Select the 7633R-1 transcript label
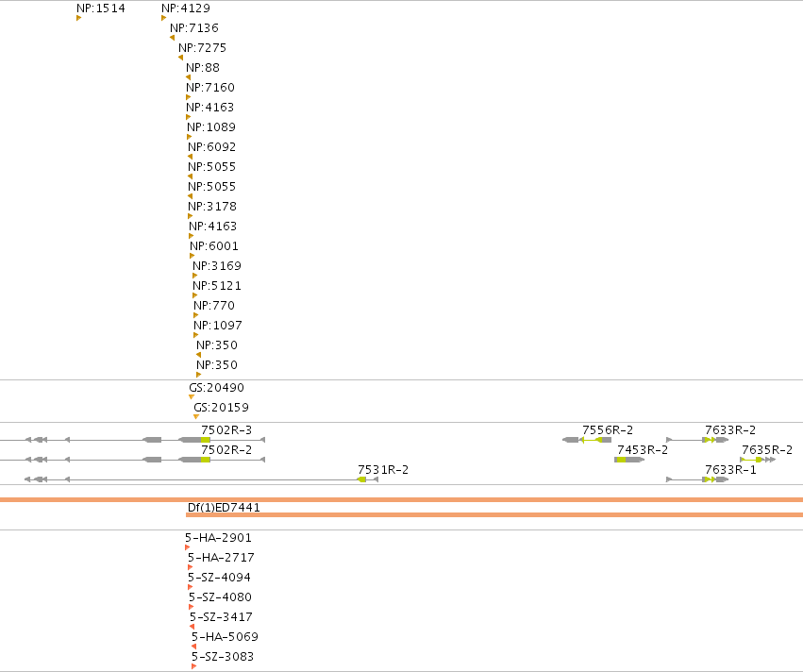 click(x=730, y=470)
